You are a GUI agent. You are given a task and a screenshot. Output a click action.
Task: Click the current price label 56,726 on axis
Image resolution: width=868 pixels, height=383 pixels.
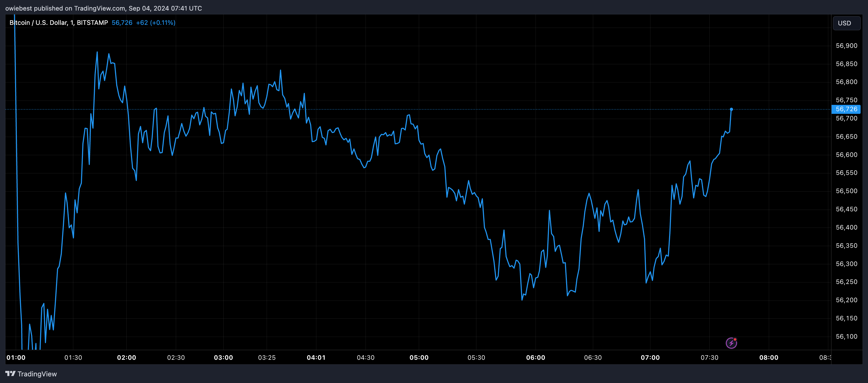tap(846, 109)
